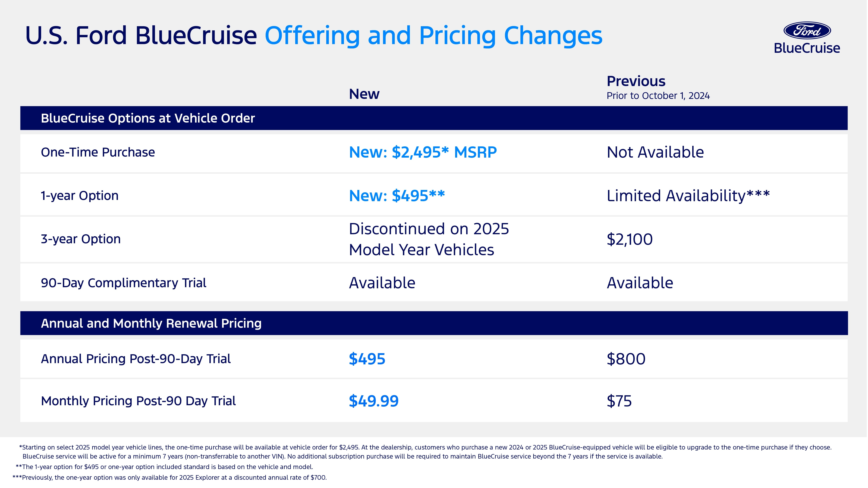Select the slide title Offering and Pricing Changes
The height and width of the screenshot is (488, 868).
click(x=433, y=36)
